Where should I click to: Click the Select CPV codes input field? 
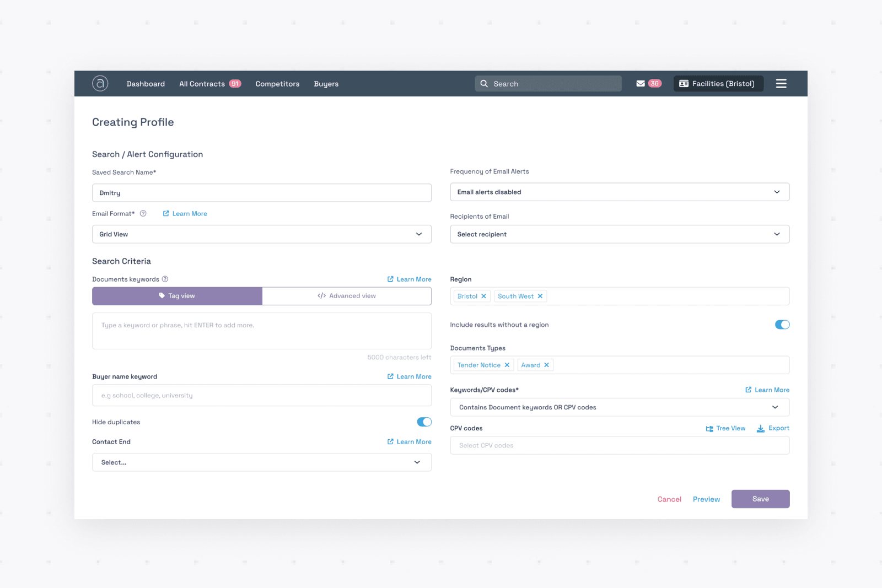point(620,445)
